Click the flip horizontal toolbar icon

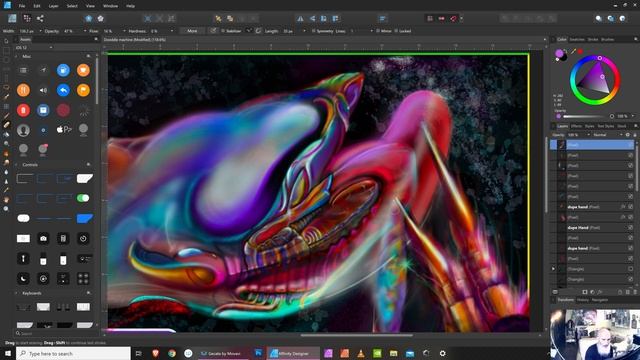coord(300,18)
